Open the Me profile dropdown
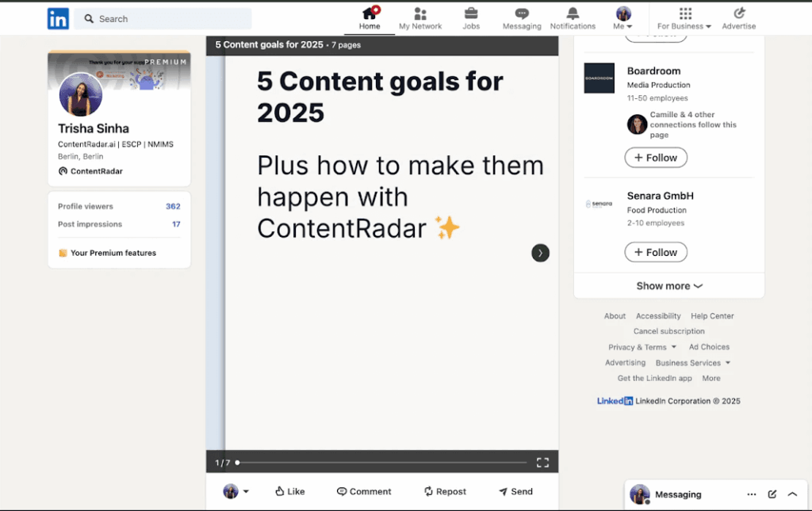This screenshot has width=812, height=511. click(623, 18)
